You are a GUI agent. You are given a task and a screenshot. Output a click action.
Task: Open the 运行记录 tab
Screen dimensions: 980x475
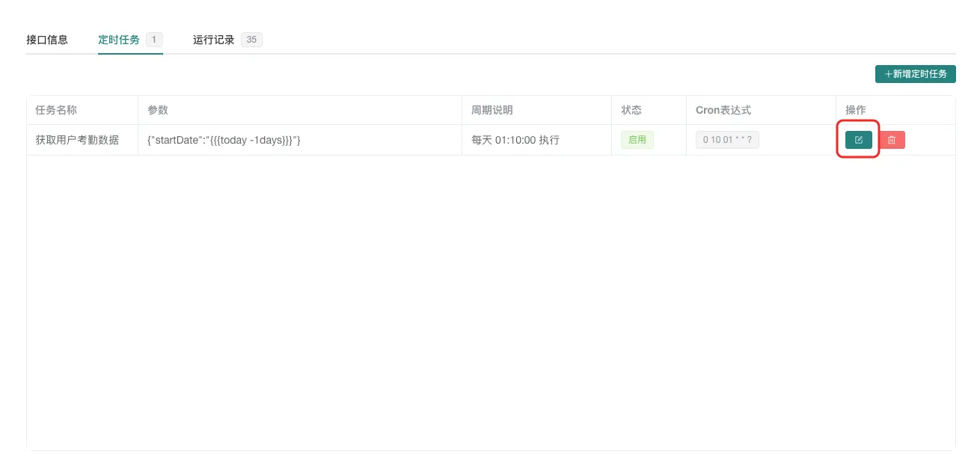click(x=214, y=40)
